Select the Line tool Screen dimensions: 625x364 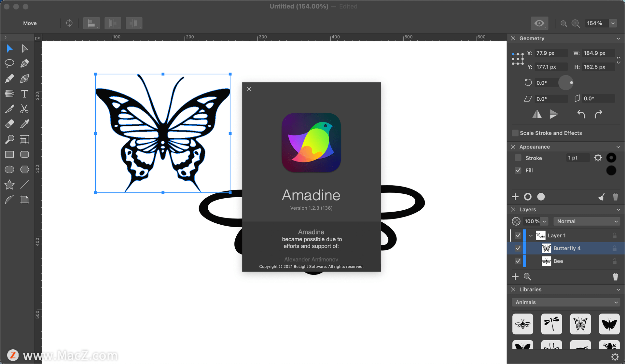(x=24, y=185)
